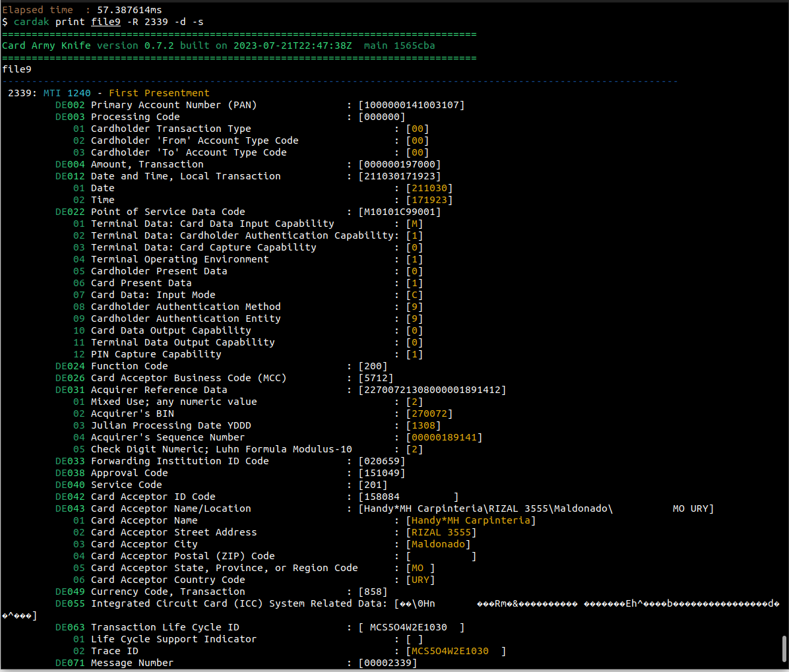Click the cardak command name at the prompt

pos(31,22)
